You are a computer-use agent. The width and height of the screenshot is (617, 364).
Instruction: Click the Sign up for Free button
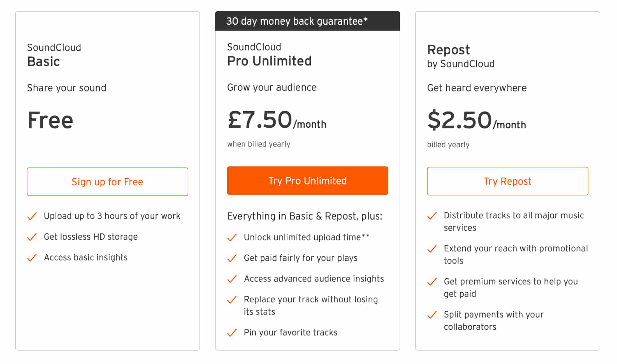[108, 182]
